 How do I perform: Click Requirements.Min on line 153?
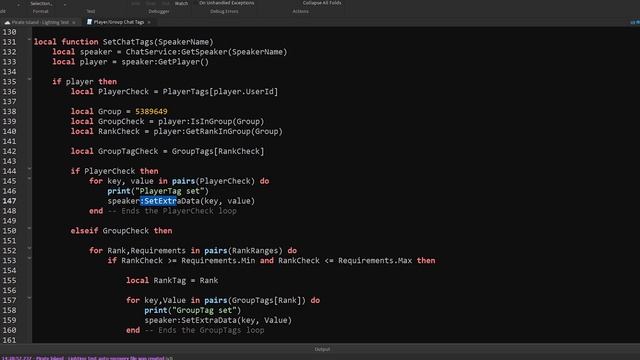tap(218, 260)
